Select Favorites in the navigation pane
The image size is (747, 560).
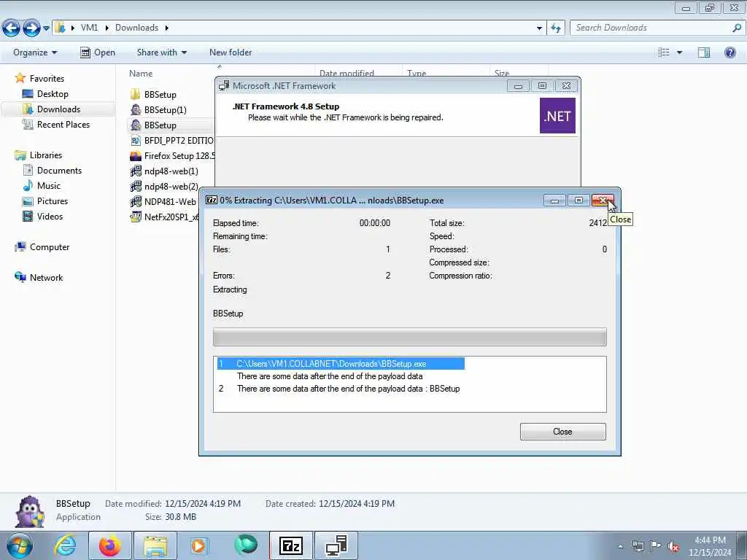pos(40,78)
